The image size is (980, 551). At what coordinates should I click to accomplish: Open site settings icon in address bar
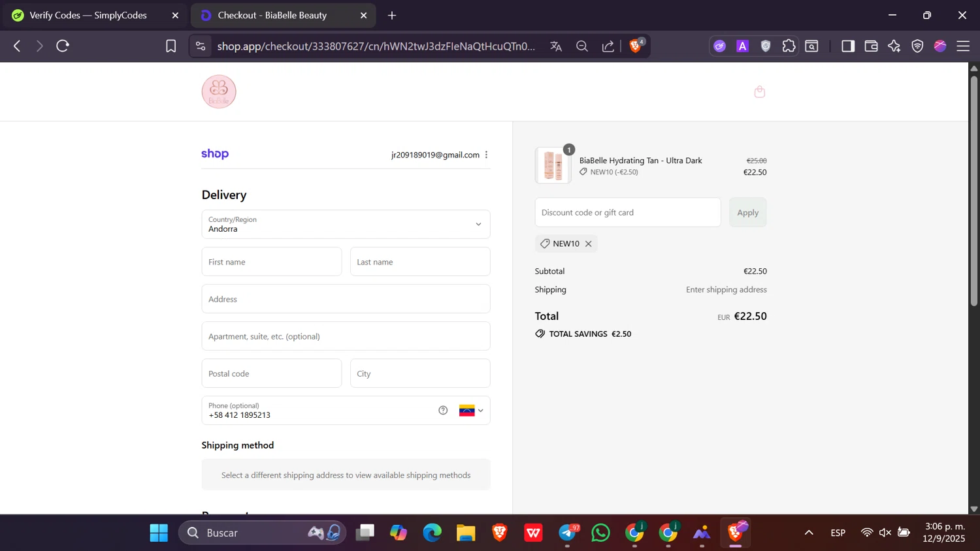point(201,46)
